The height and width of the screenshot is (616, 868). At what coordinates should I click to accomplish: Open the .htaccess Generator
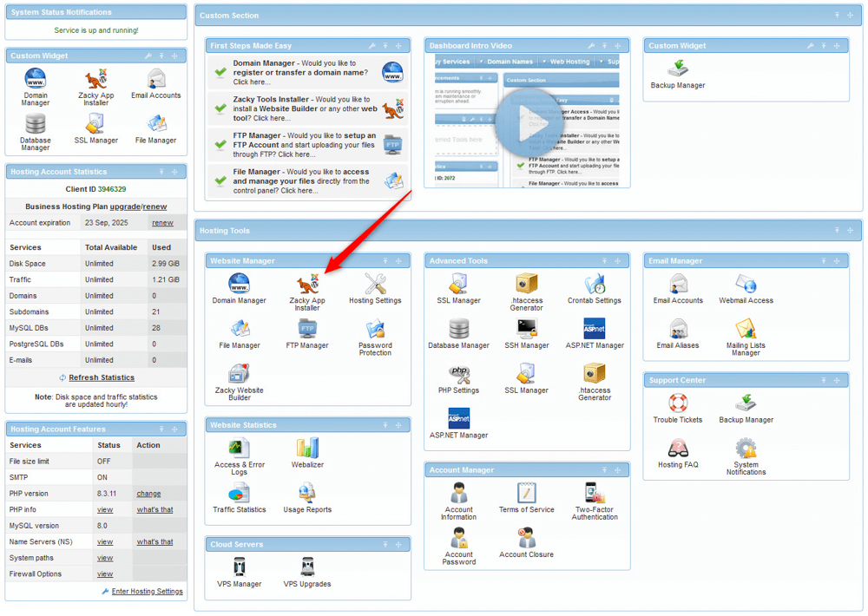pyautogui.click(x=526, y=285)
